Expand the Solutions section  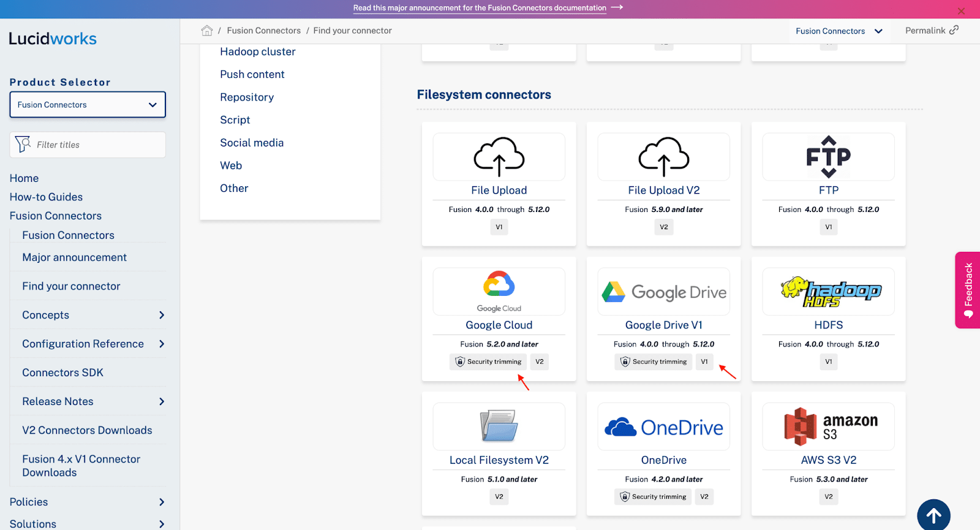(x=162, y=524)
